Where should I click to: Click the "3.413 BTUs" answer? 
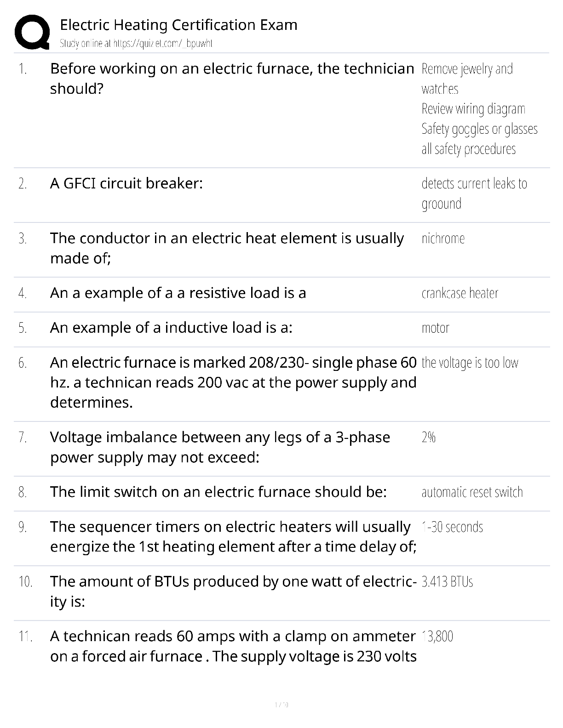point(447,582)
